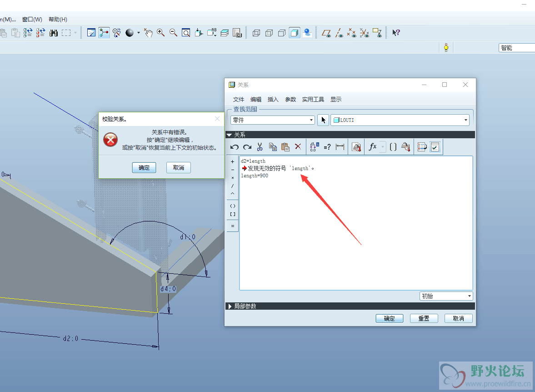Open the 帮助(H) main menu

coord(58,20)
